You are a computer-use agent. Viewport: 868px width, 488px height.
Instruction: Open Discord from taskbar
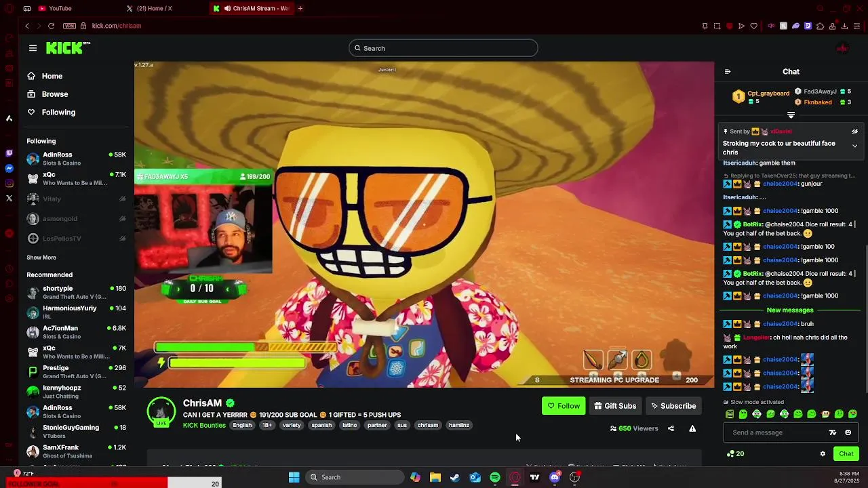point(555,477)
